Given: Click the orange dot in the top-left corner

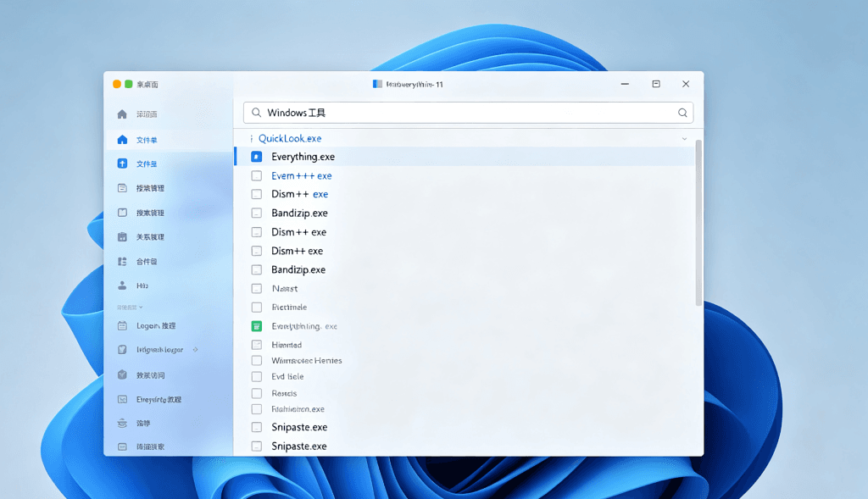Looking at the screenshot, I should [x=117, y=84].
